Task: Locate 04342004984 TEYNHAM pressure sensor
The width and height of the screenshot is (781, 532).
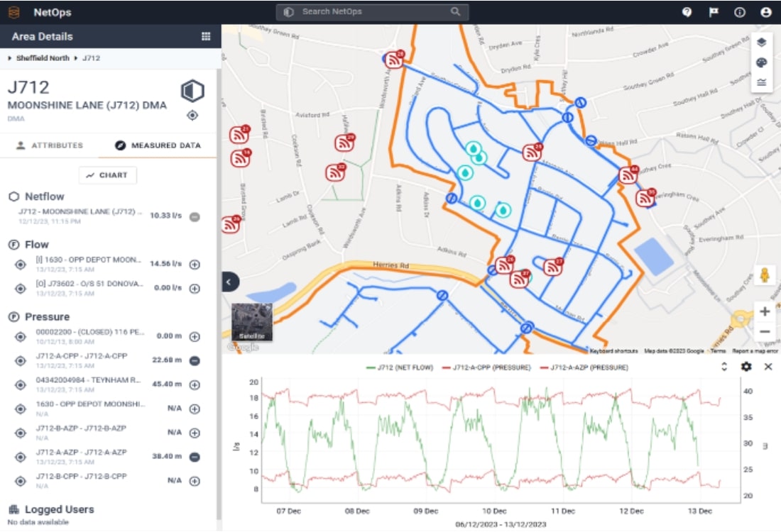Action: tap(21, 384)
